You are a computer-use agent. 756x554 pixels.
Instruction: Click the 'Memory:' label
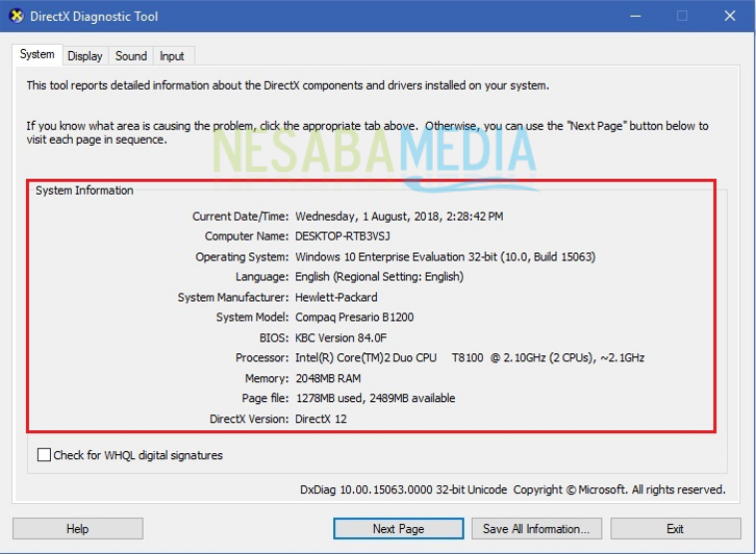(x=267, y=378)
